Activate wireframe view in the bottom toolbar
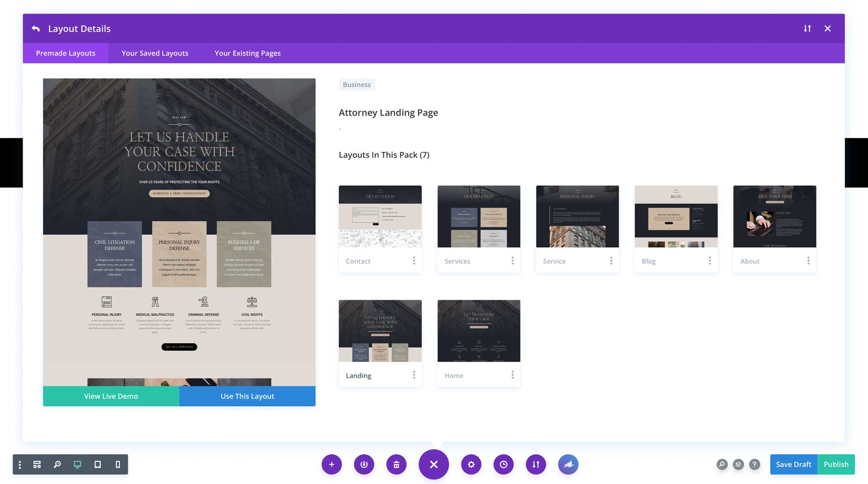 tap(37, 464)
